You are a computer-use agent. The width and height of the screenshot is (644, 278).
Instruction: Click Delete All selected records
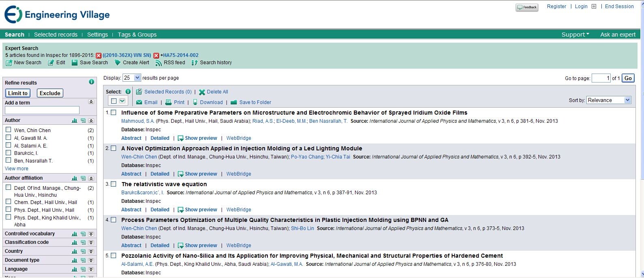tap(213, 92)
